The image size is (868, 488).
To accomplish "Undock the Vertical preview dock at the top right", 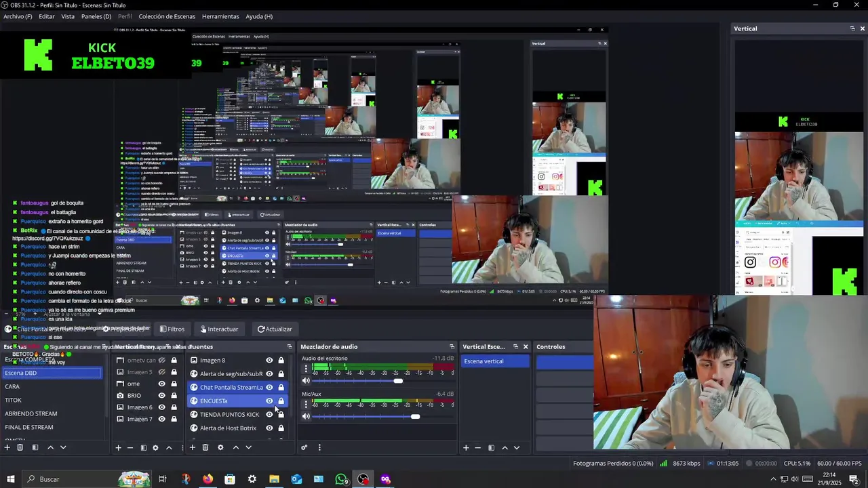I will (852, 28).
